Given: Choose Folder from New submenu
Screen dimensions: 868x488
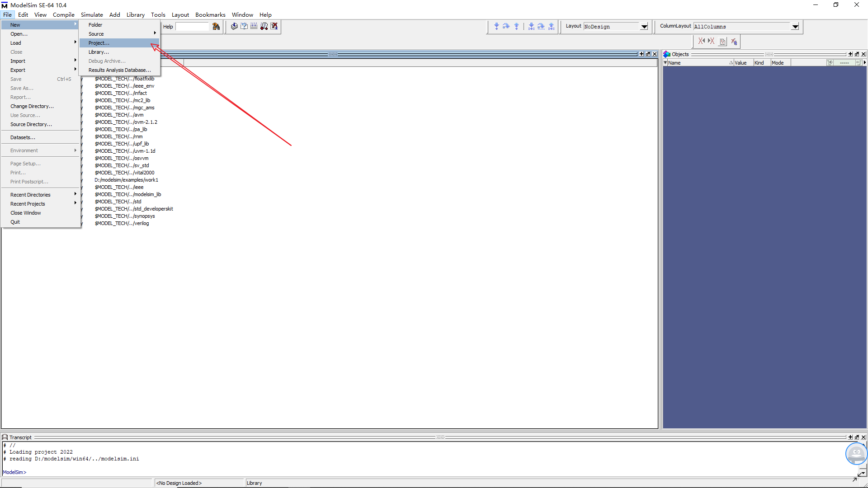Looking at the screenshot, I should click(119, 25).
